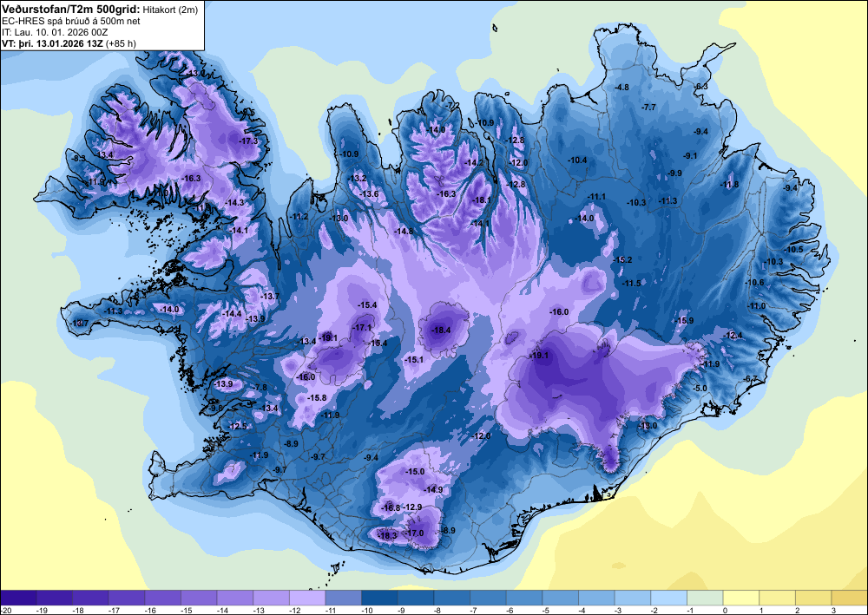Click the -15.8 temperature label
This screenshot has width=868, height=615.
(x=317, y=398)
